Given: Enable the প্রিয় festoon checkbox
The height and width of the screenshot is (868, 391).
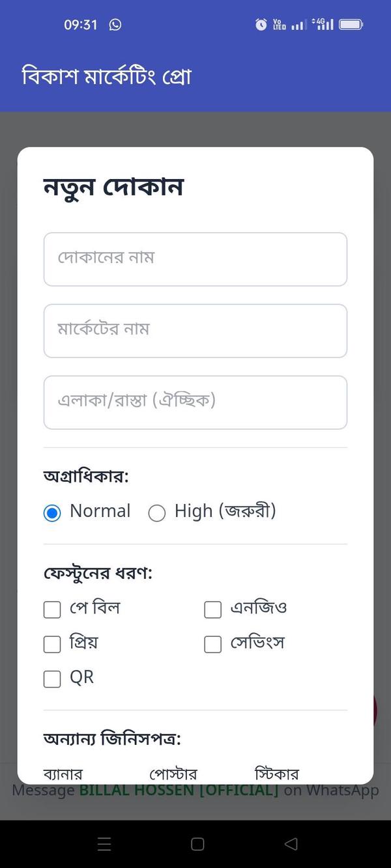Looking at the screenshot, I should tap(52, 645).
